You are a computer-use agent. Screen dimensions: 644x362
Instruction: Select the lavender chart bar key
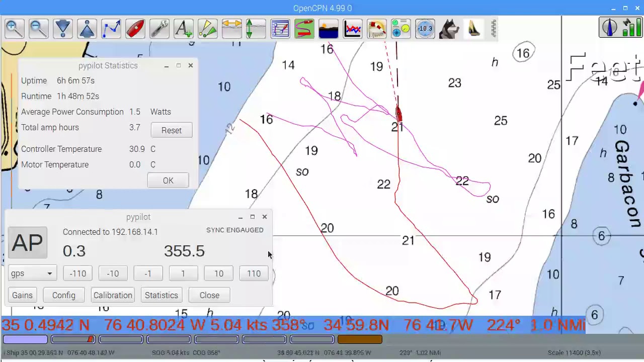[25, 339]
